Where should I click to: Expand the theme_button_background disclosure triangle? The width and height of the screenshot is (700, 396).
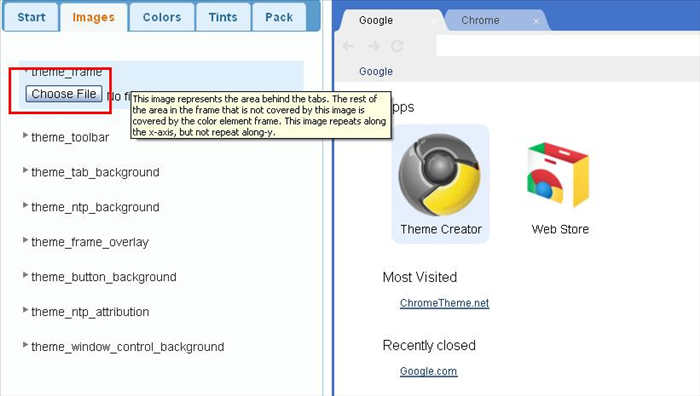point(25,275)
